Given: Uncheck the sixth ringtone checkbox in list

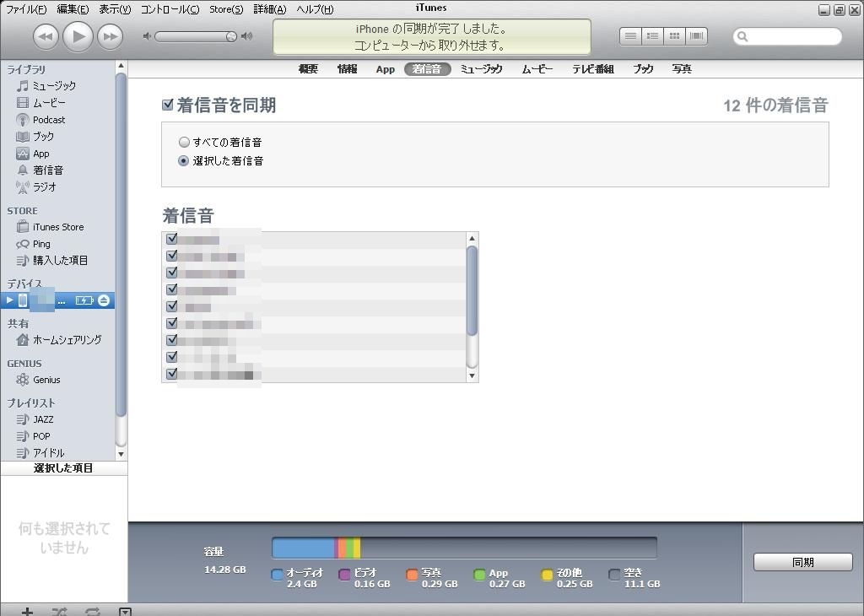Looking at the screenshot, I should pyautogui.click(x=172, y=323).
